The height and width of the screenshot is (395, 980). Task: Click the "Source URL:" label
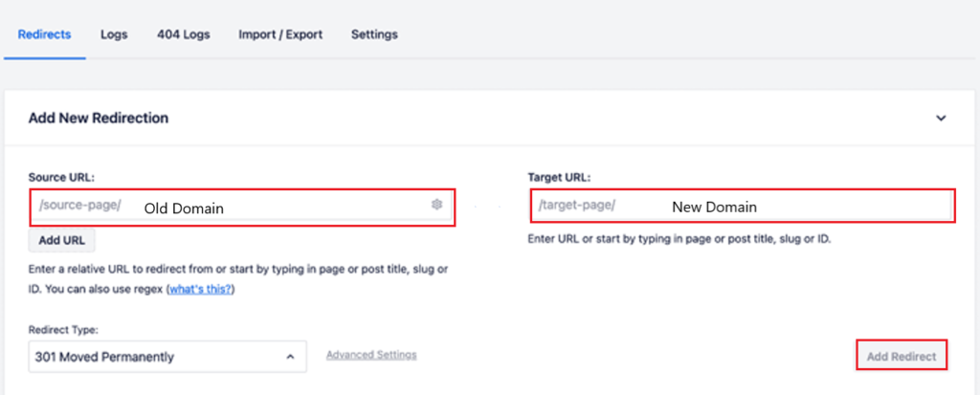point(59,177)
